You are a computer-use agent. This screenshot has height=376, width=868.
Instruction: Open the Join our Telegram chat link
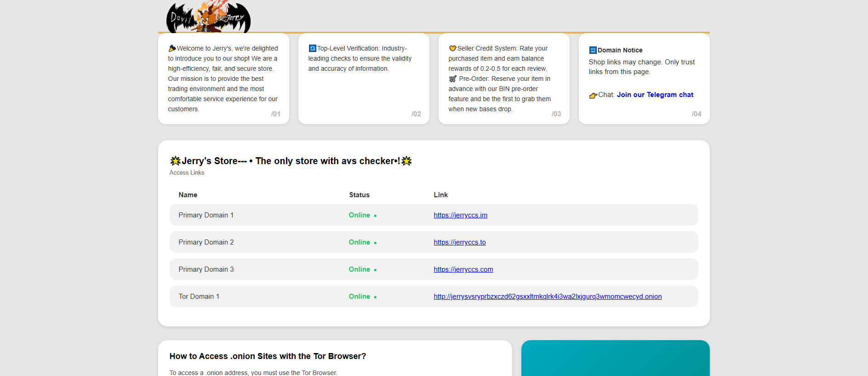pos(655,95)
